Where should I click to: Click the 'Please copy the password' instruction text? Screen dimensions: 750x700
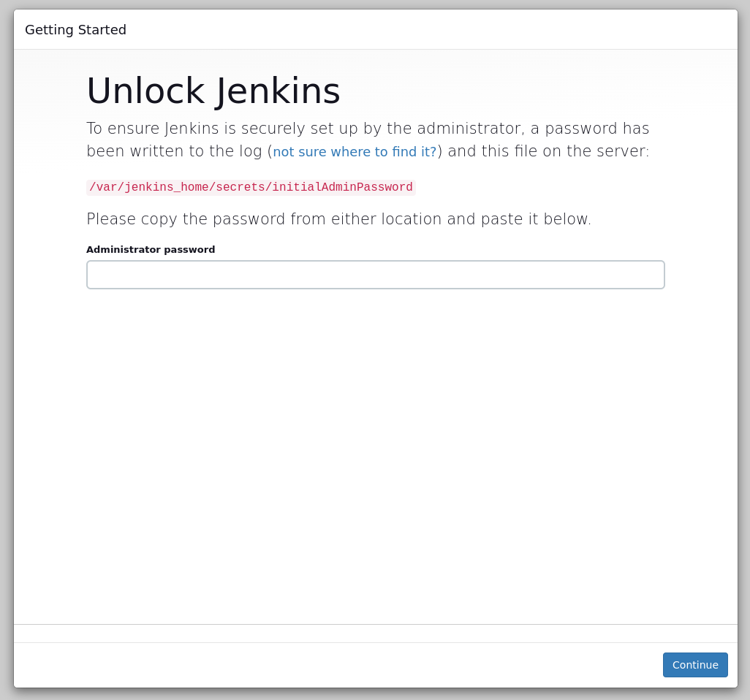point(338,219)
